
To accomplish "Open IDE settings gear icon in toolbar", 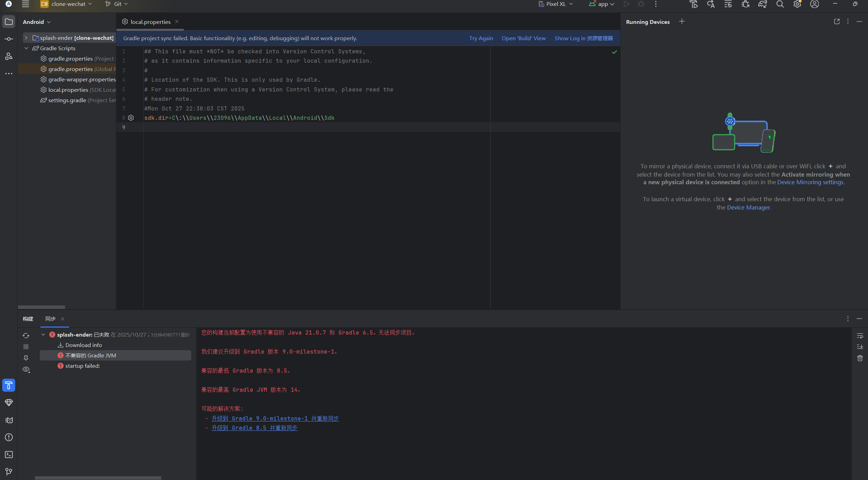I will click(x=797, y=4).
